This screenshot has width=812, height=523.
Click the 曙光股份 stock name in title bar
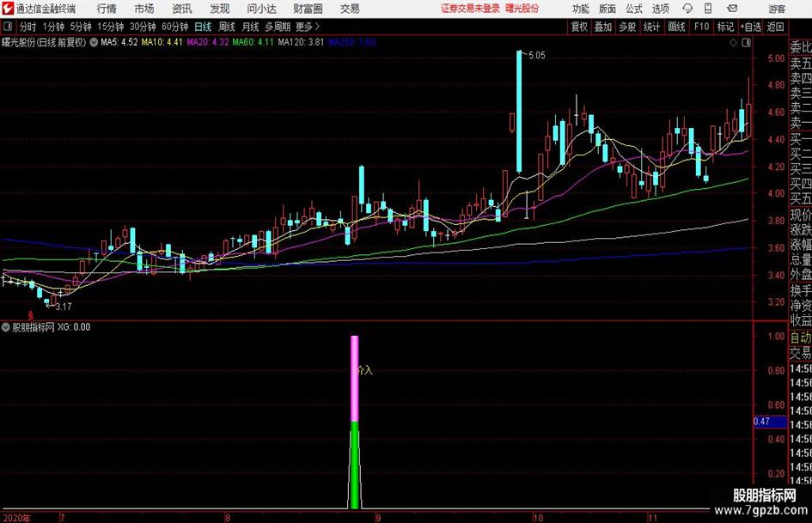coord(522,9)
